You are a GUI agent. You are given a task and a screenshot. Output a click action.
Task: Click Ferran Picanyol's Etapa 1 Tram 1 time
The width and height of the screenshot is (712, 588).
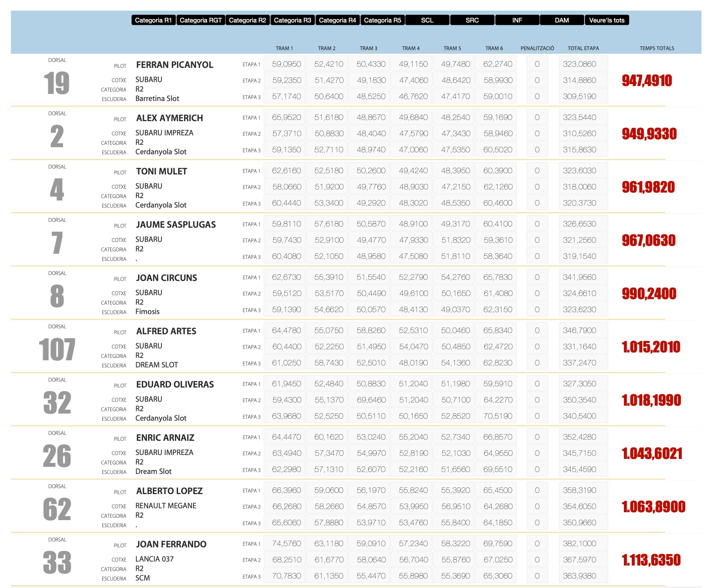286,64
